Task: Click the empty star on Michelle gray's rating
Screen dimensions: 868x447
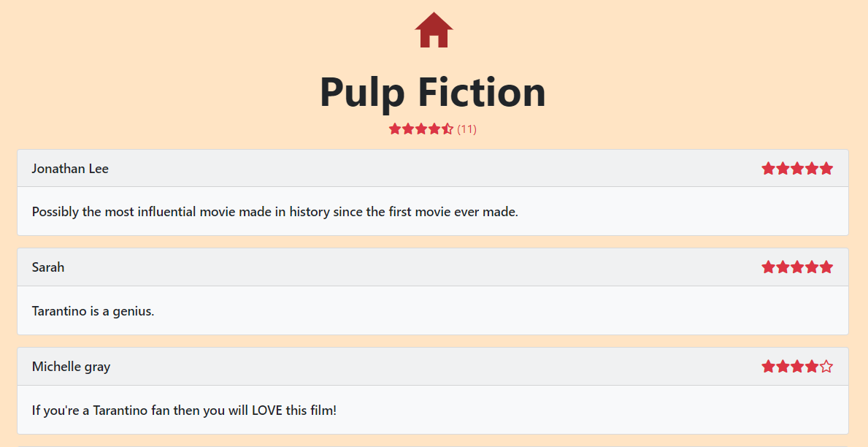Action: pos(826,366)
